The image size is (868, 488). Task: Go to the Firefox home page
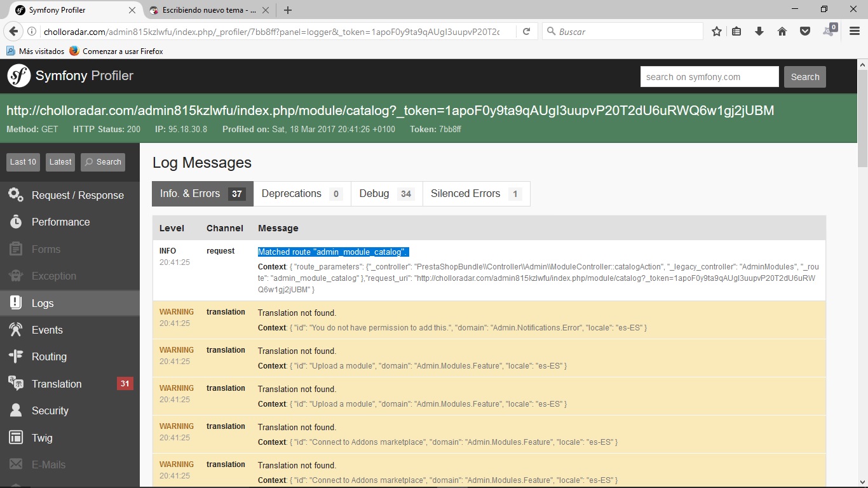pos(782,31)
